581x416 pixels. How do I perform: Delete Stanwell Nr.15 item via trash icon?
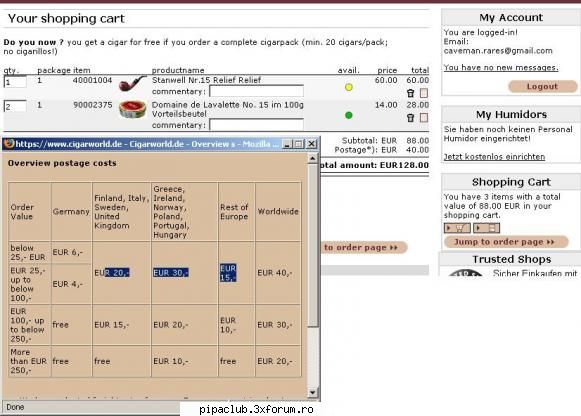click(x=410, y=93)
